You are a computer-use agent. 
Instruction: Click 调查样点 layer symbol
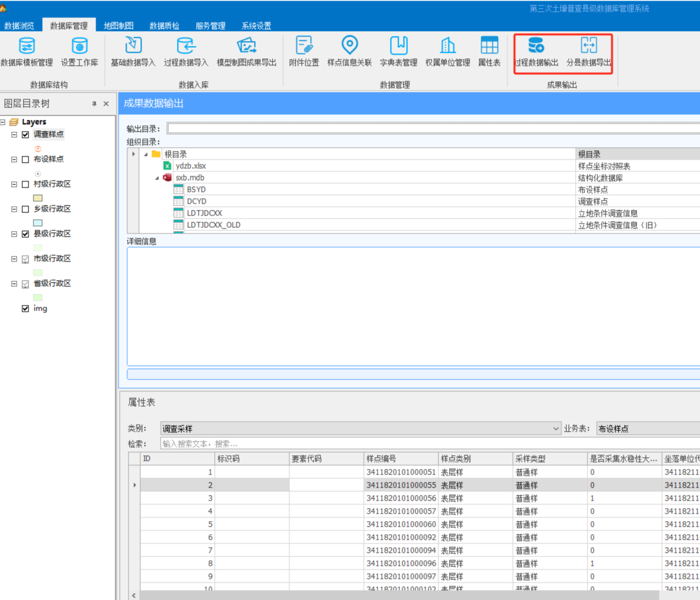pos(38,148)
